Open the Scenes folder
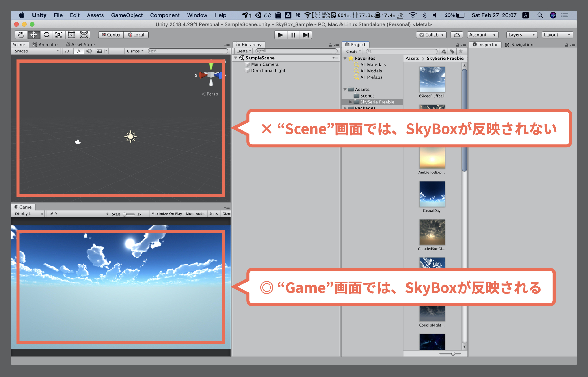This screenshot has height=377, width=588. [367, 96]
